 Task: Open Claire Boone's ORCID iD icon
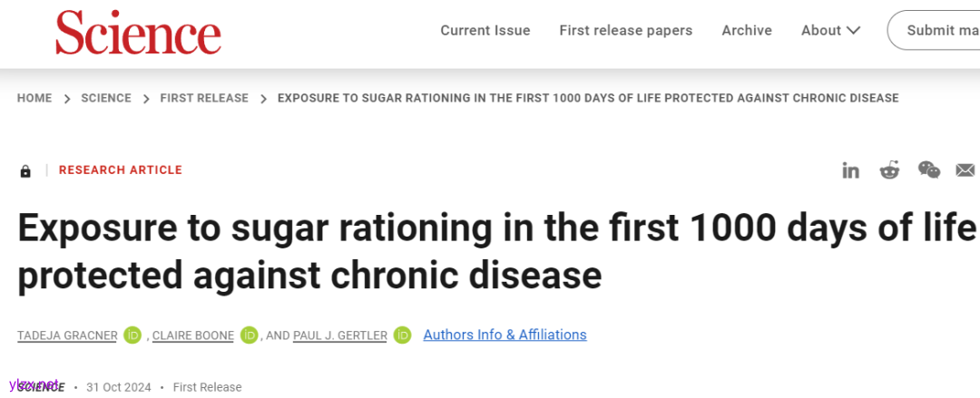pos(250,335)
